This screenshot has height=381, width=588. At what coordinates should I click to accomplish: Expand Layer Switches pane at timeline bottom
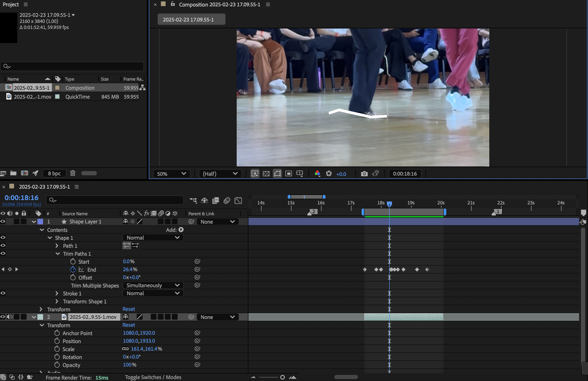coord(3,377)
